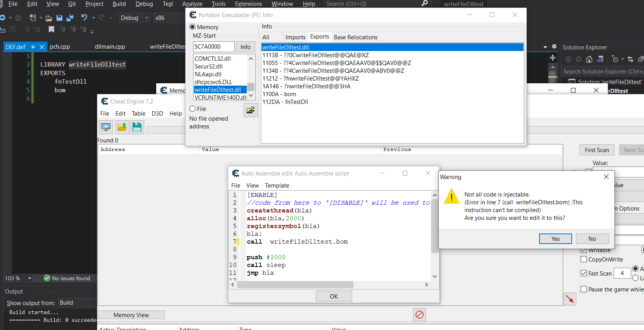
Task: Click the Undo arrow in Visual Studio toolbar
Action: pyautogui.click(x=84, y=18)
